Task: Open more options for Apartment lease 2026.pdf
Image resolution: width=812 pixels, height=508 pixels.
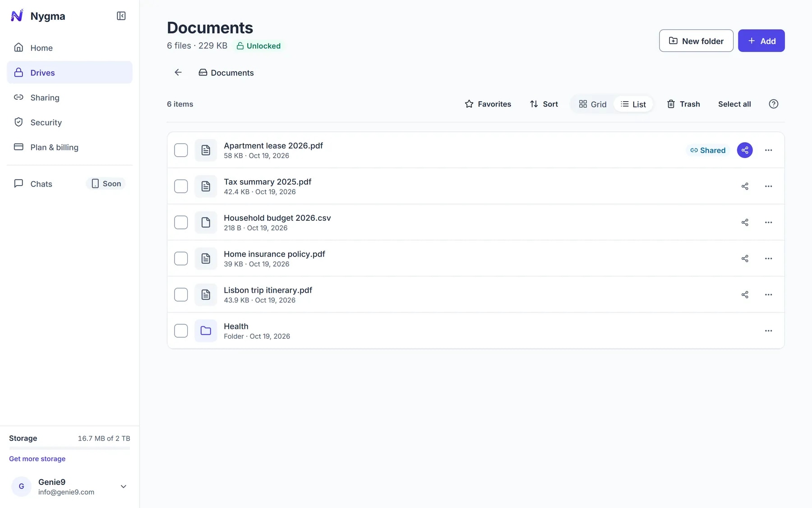Action: (768, 150)
